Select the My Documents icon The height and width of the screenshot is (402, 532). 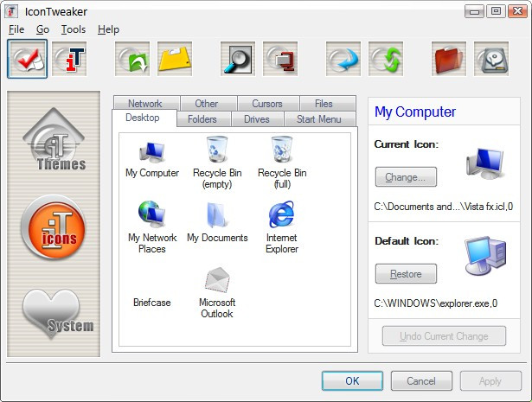[217, 223]
